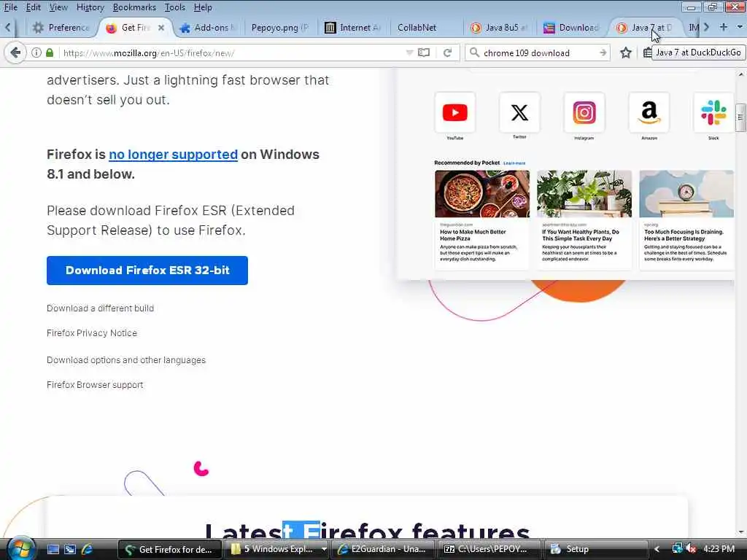Submit search with the go arrow
747x560 pixels.
603,52
